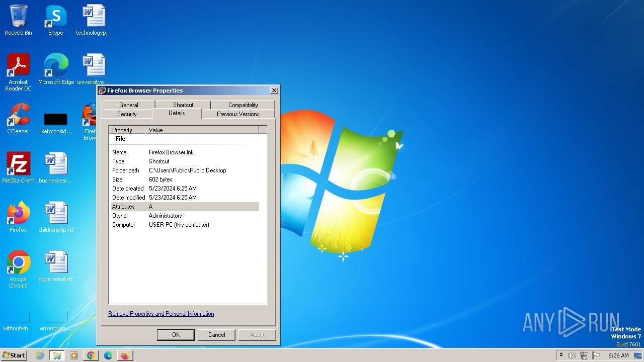Open the network tray icon
This screenshot has height=362, width=644.
tap(584, 355)
